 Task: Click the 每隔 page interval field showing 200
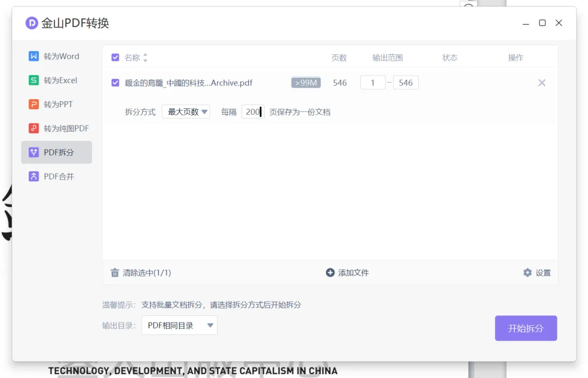(x=253, y=111)
